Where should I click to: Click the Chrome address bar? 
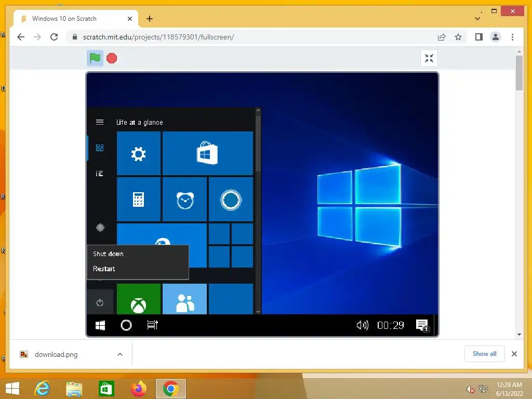point(251,37)
